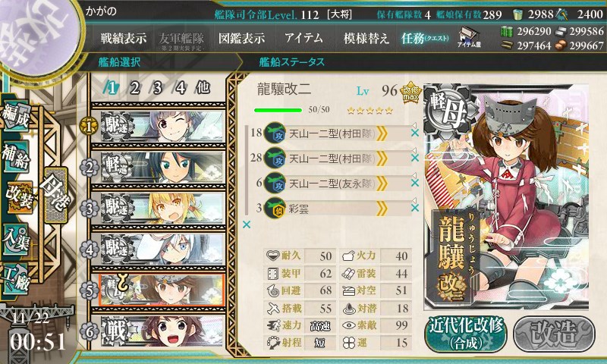Expand the 天山一二型(友永隊) slot chevrons

(382, 184)
